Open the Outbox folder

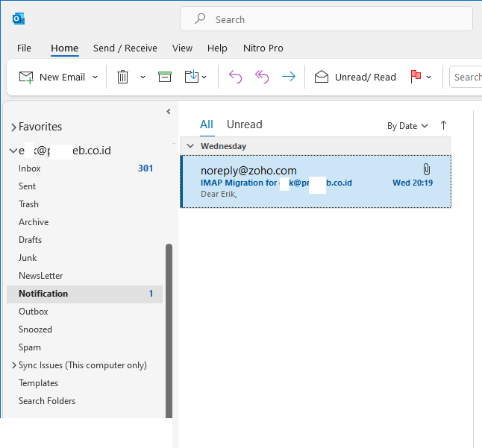point(84,312)
